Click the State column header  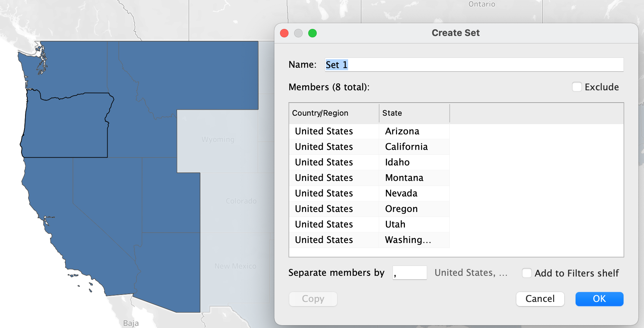click(414, 113)
